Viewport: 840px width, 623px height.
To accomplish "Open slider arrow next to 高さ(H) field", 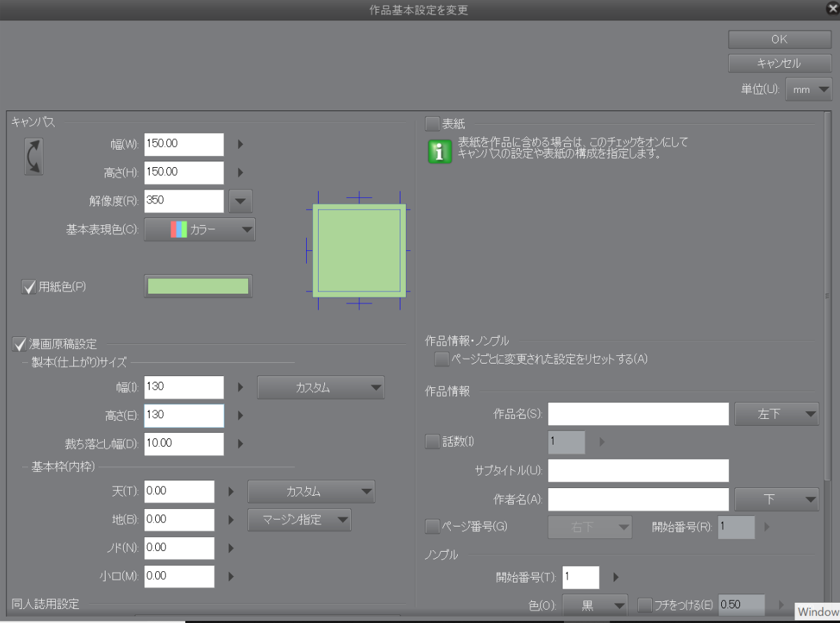I will click(x=240, y=172).
